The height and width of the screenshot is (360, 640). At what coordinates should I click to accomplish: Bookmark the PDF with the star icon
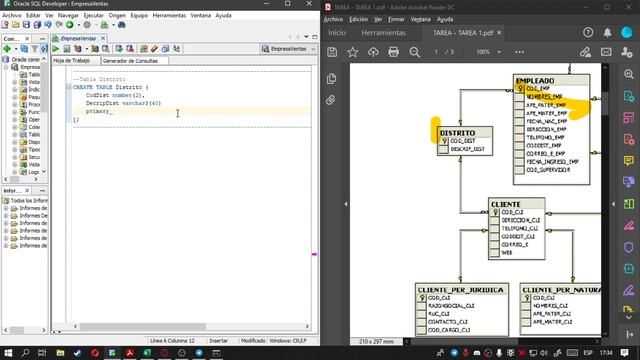pos(353,52)
